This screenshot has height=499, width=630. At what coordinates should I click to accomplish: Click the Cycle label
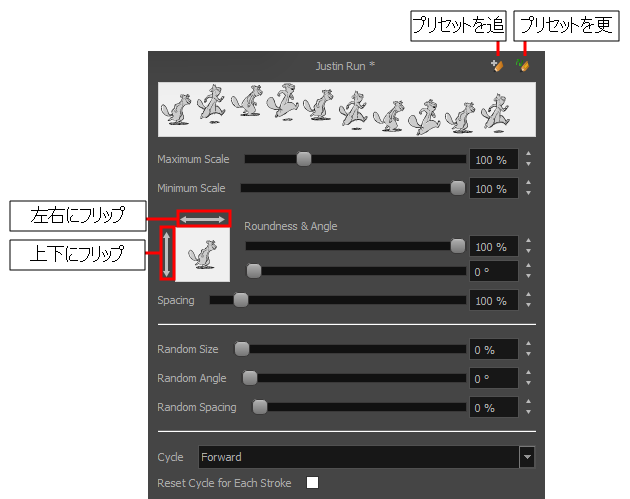pyautogui.click(x=170, y=457)
